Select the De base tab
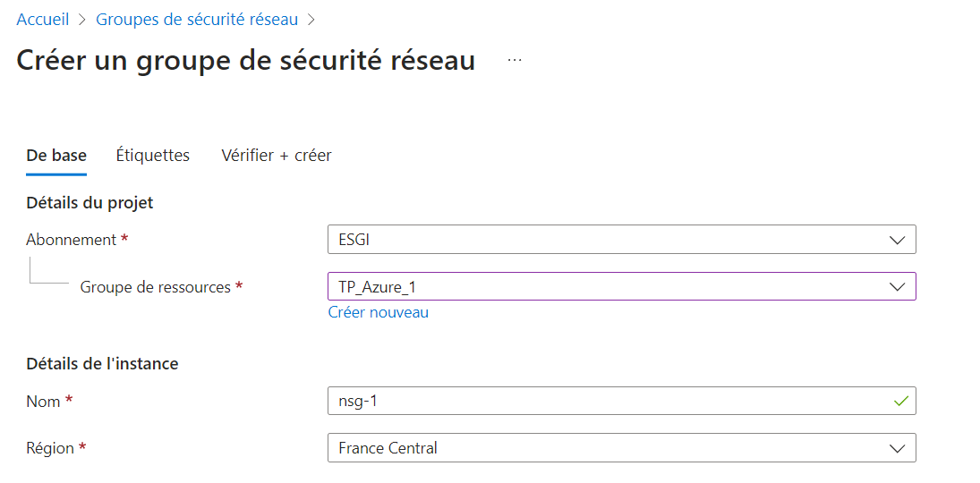 (x=56, y=156)
